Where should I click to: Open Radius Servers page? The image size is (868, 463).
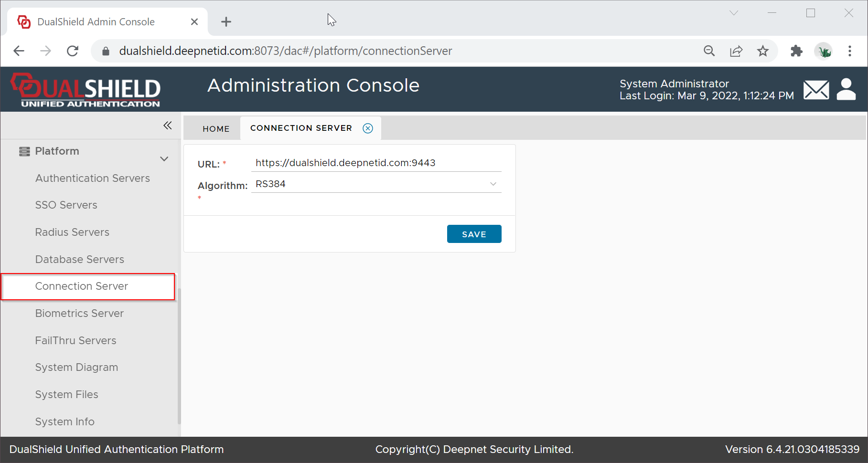72,232
